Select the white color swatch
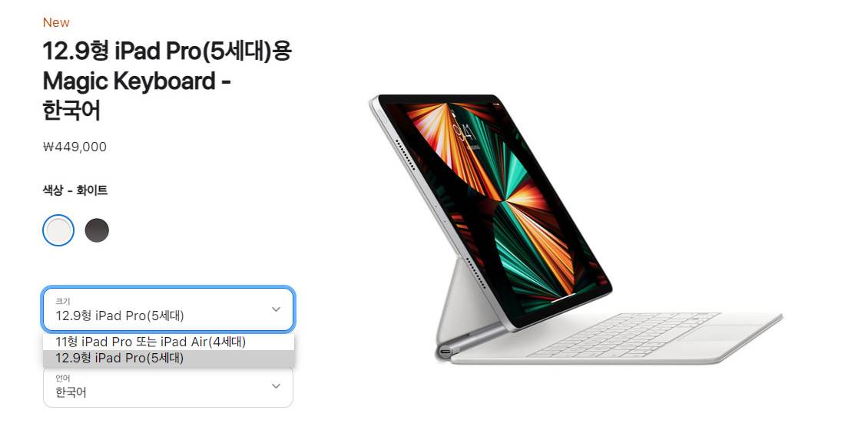The width and height of the screenshot is (868, 433). (58, 230)
